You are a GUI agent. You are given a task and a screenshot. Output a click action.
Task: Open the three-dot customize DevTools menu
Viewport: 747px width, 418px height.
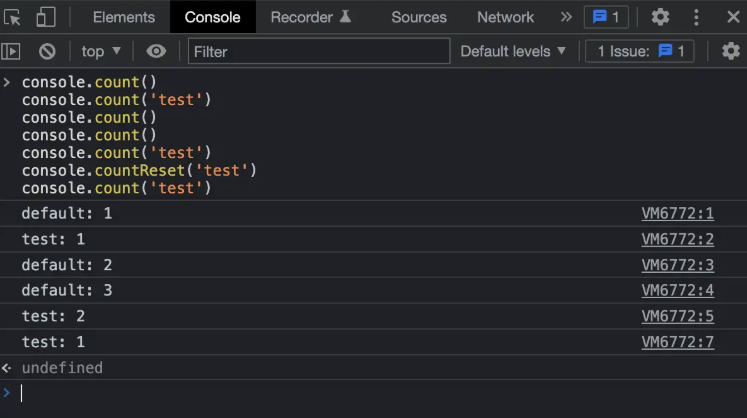pyautogui.click(x=696, y=17)
